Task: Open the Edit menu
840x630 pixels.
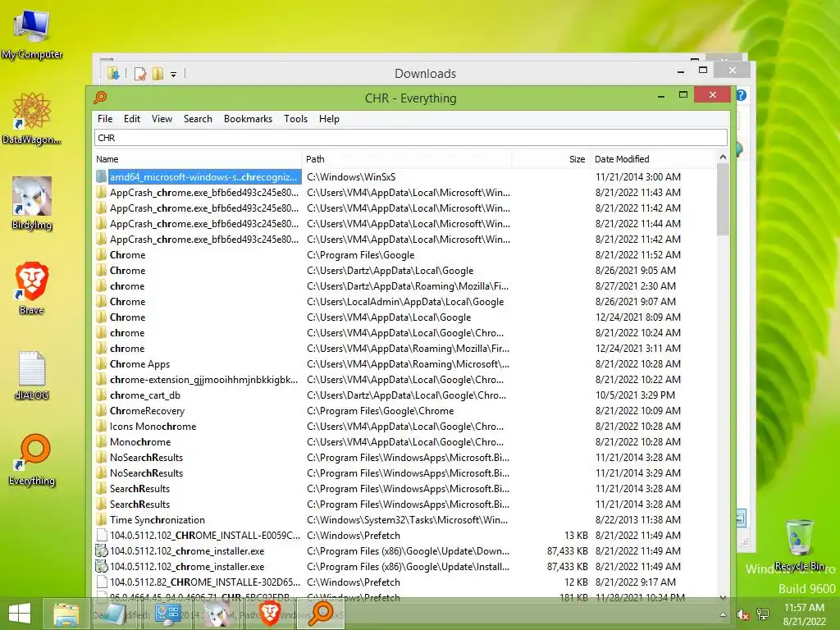Action: pyautogui.click(x=132, y=119)
